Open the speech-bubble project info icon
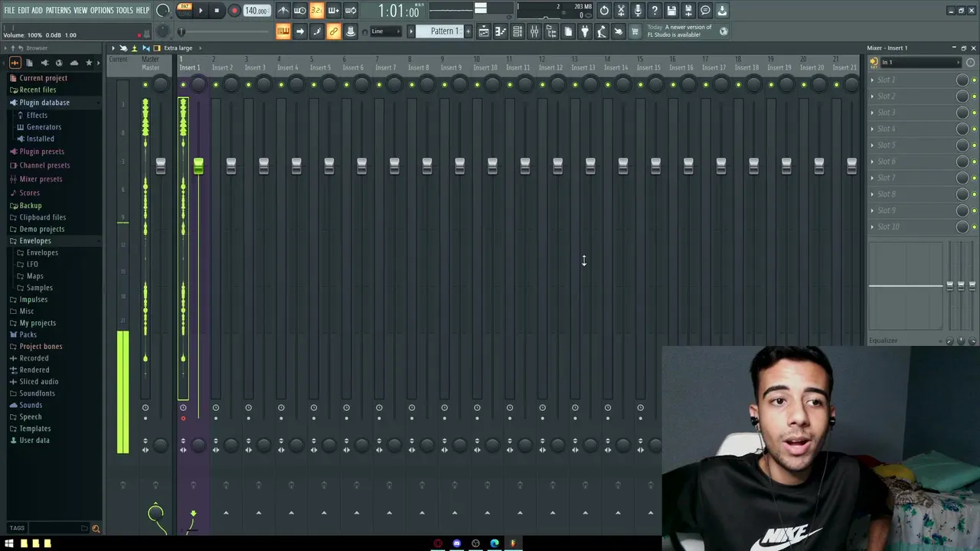 pos(705,11)
